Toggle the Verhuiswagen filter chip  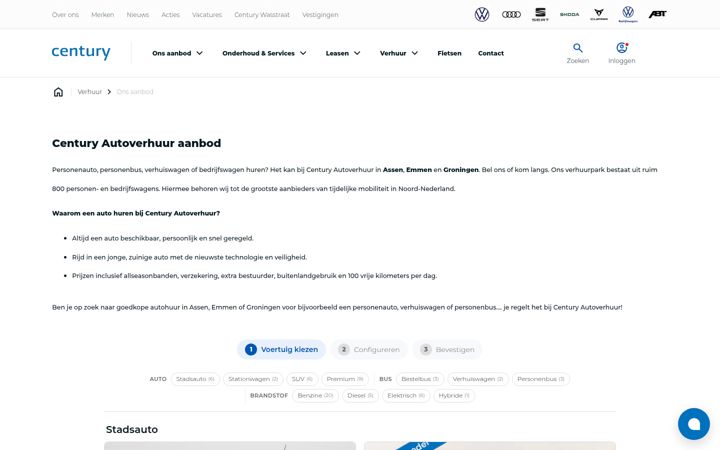[478, 379]
